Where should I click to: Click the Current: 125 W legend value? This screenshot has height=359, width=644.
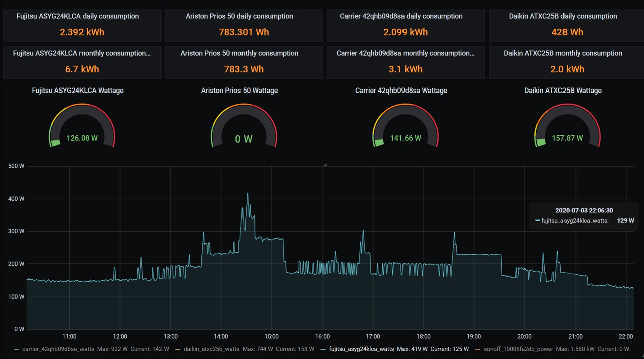click(450, 349)
